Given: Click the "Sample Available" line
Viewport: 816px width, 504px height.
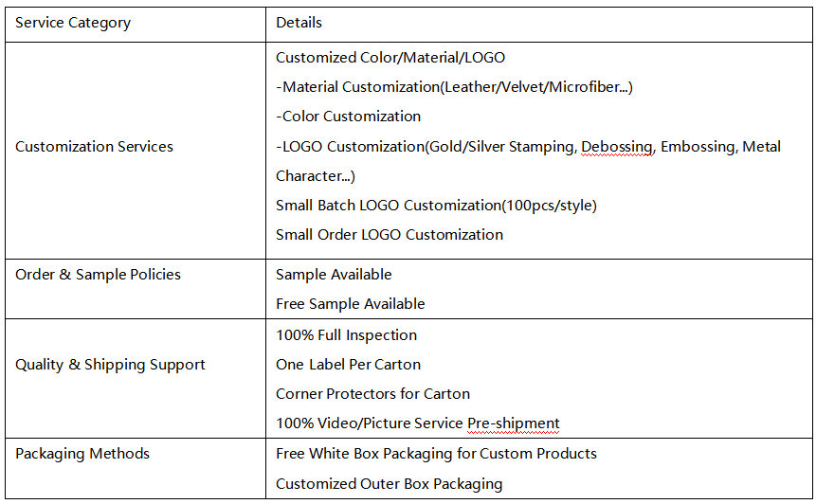Looking at the screenshot, I should [x=334, y=275].
